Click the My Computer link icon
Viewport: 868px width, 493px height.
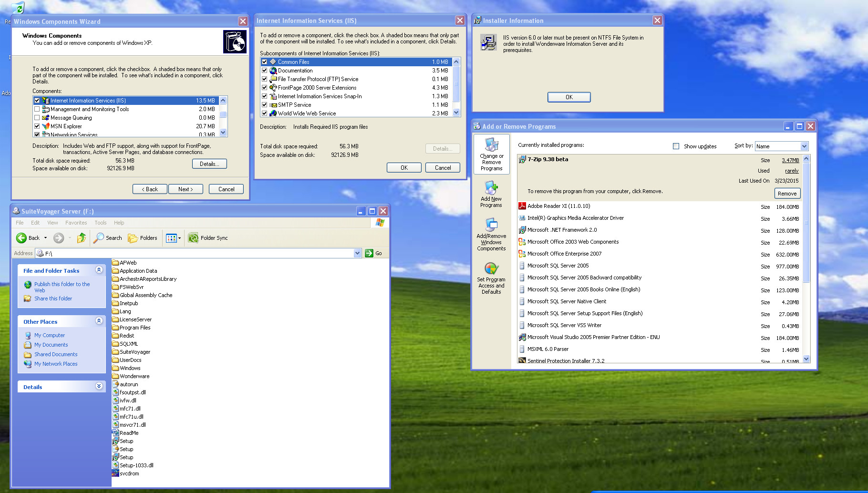point(28,335)
